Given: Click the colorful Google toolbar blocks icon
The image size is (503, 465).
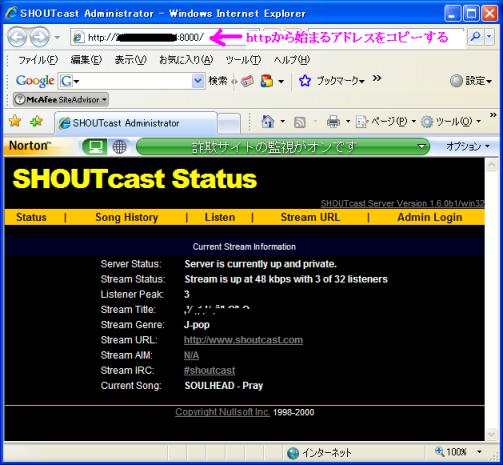Looking at the screenshot, I should tap(267, 81).
